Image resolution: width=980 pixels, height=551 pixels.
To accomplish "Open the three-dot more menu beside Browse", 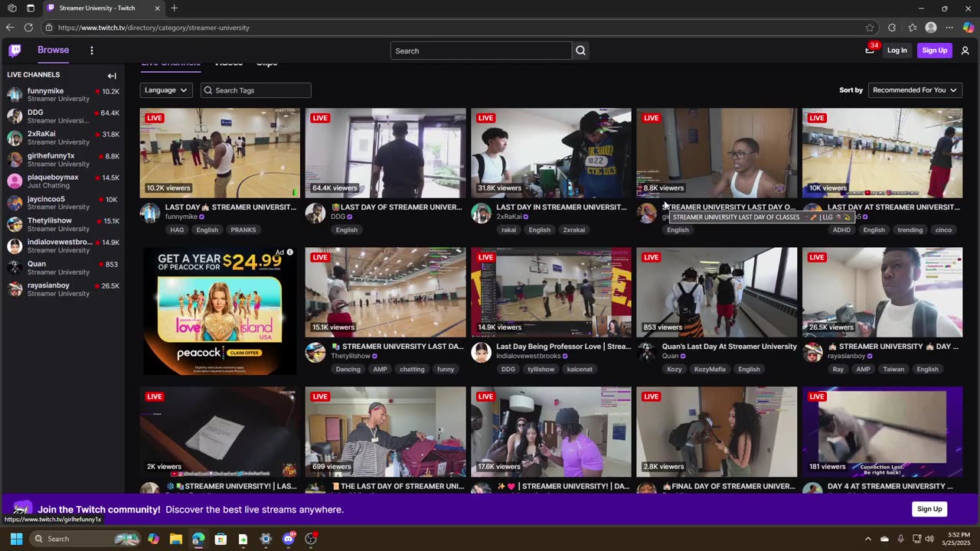I will click(x=92, y=51).
